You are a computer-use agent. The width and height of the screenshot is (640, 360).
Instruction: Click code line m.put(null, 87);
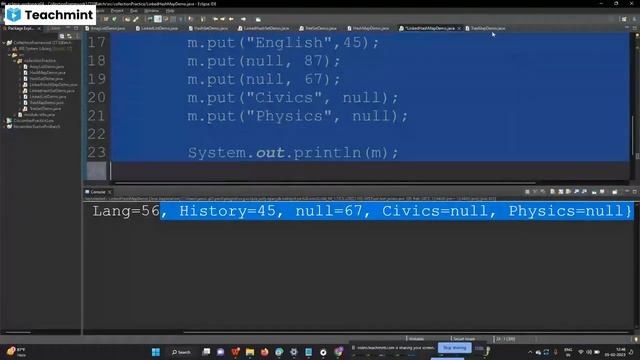[264, 61]
